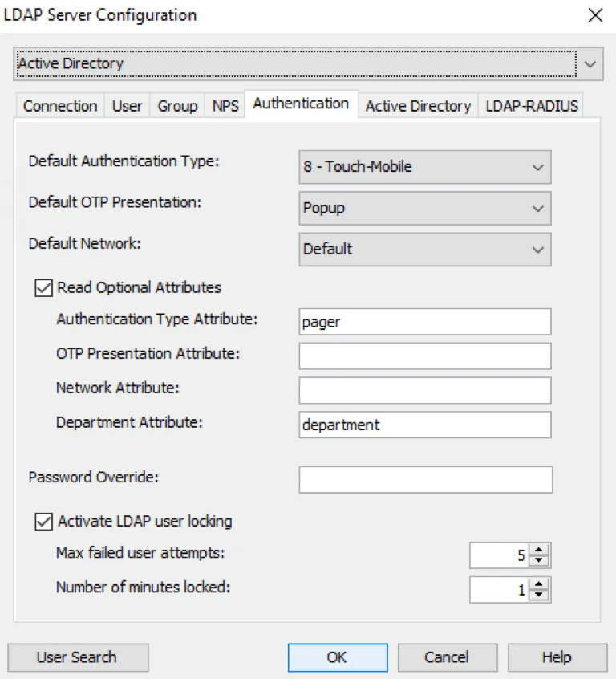
Task: Confirm settings with the OK button
Action: pos(337,657)
